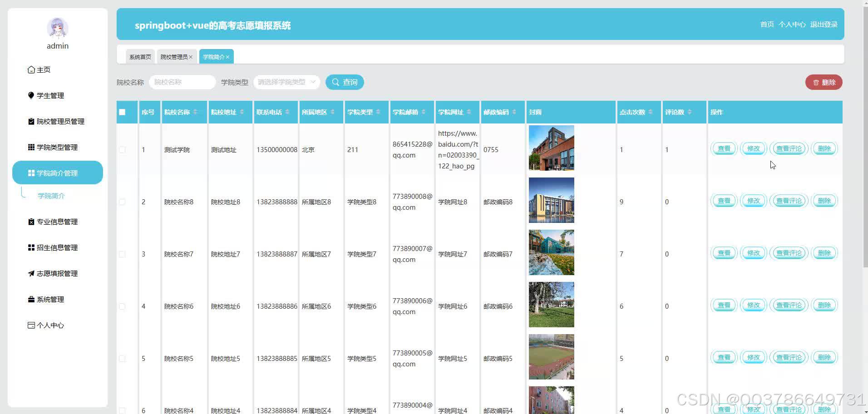Click the red 删除 batch delete button
The width and height of the screenshot is (868, 414).
[824, 82]
